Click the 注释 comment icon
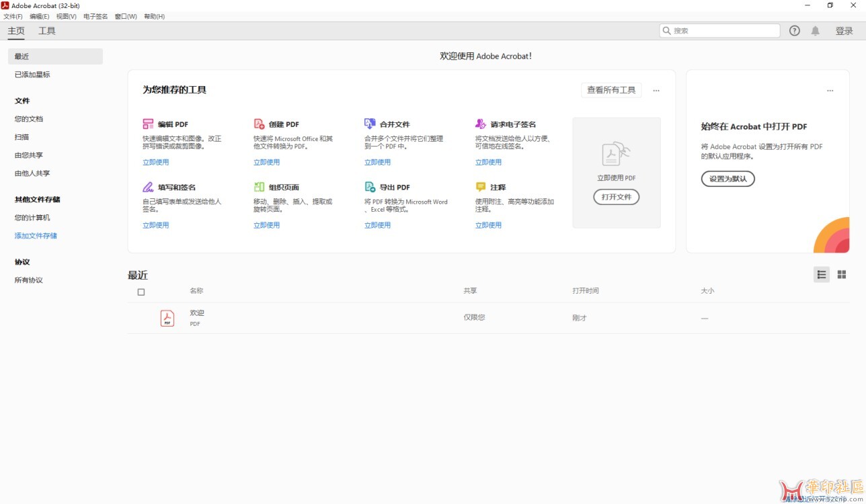866x504 pixels. (481, 187)
